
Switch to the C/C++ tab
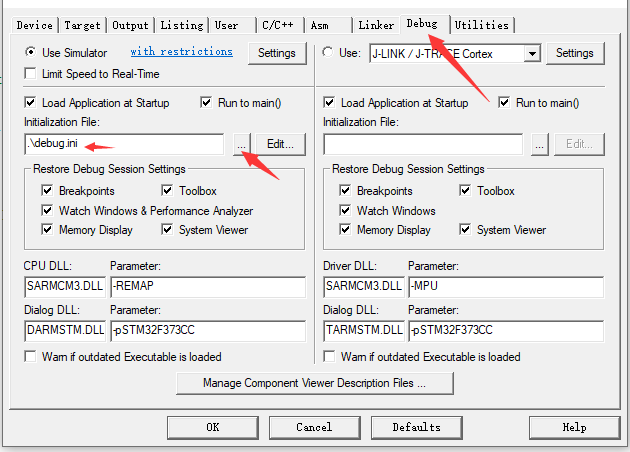280,25
